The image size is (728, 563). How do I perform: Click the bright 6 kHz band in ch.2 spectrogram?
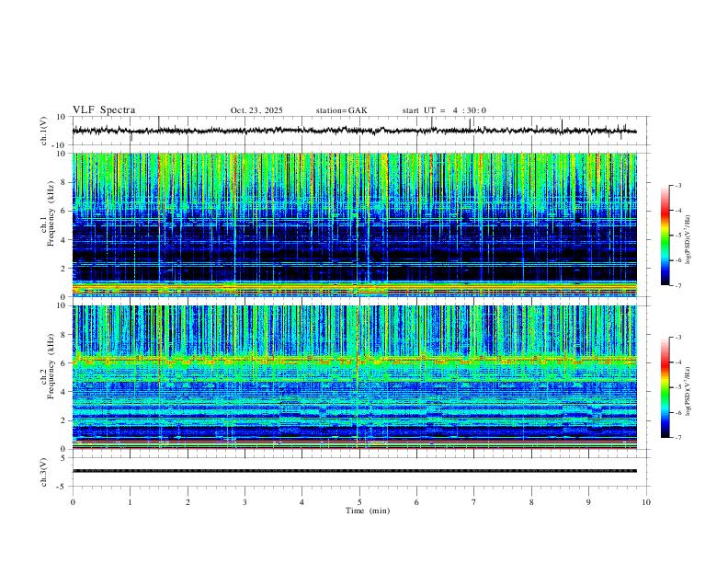354,360
